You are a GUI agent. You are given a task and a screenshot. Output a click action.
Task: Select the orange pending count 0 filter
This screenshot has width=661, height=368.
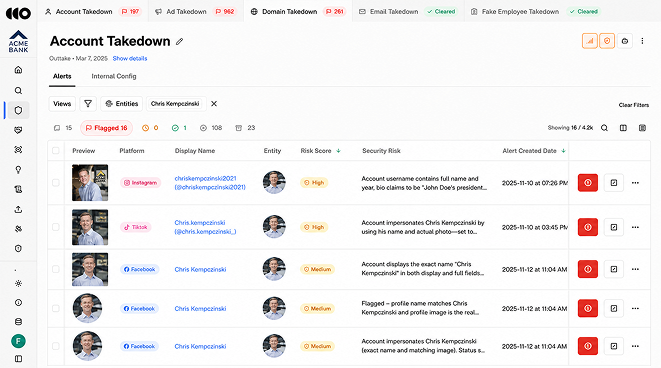point(150,128)
